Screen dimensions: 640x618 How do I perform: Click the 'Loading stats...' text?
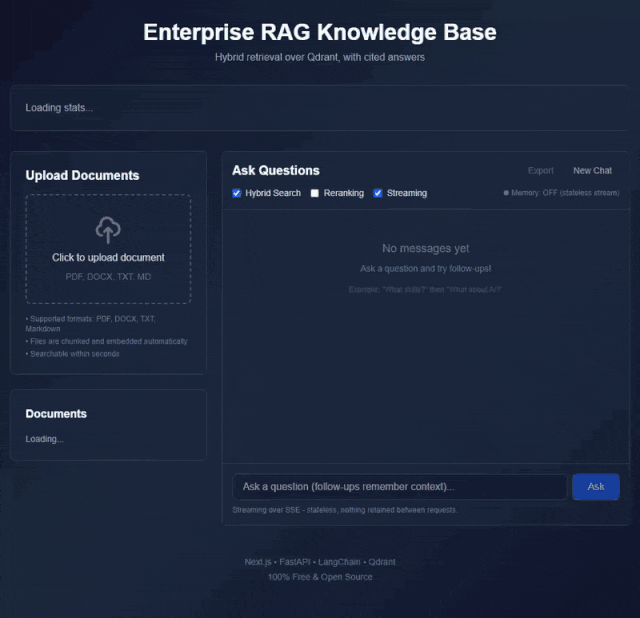click(x=59, y=108)
